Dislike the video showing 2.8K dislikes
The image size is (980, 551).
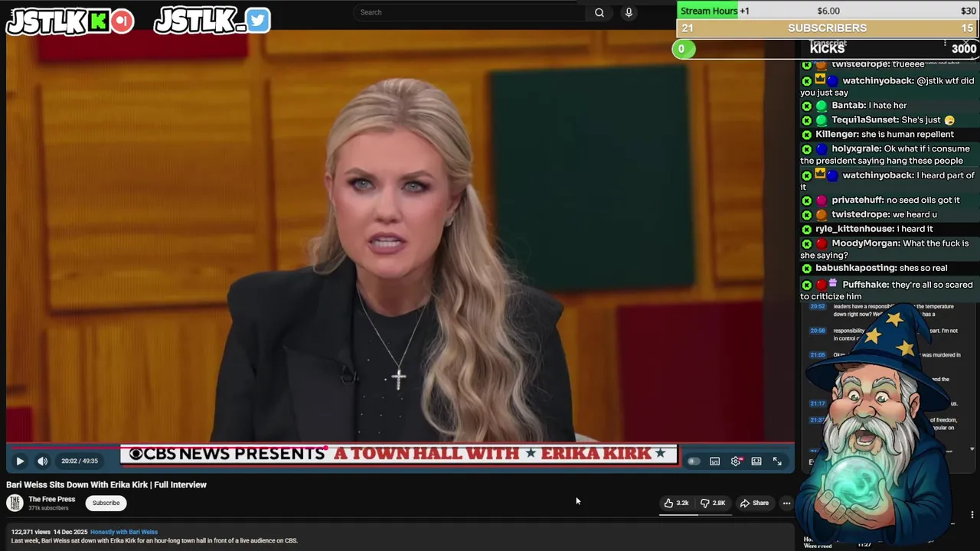(x=713, y=503)
